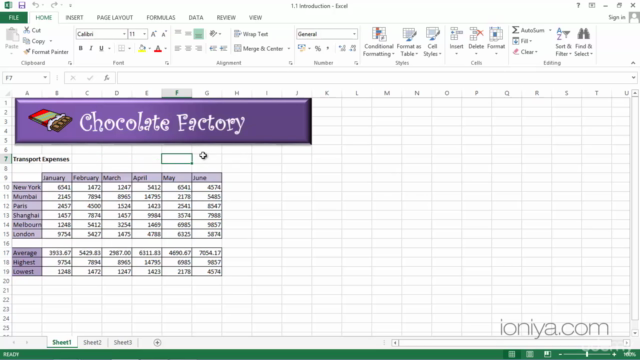
Task: Click Sign in link
Action: click(x=617, y=17)
